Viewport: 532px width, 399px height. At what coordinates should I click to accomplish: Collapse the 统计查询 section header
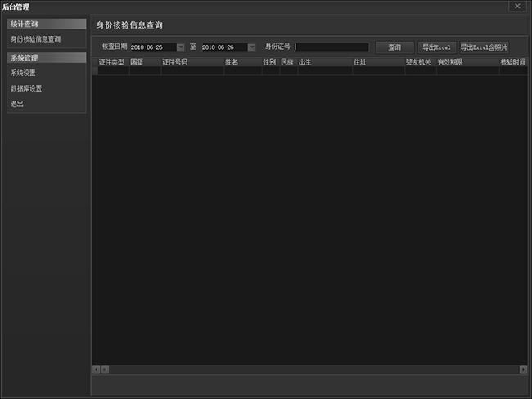click(46, 24)
